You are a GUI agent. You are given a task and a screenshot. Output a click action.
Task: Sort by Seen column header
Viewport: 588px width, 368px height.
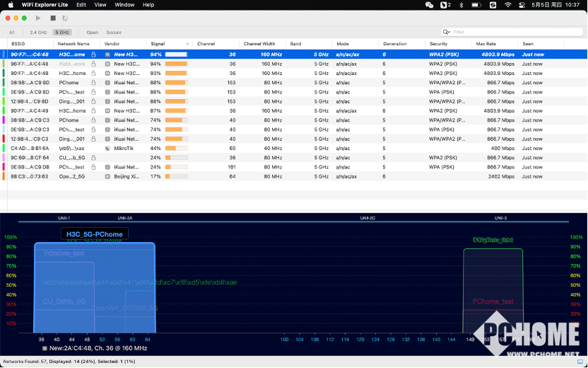coord(528,44)
